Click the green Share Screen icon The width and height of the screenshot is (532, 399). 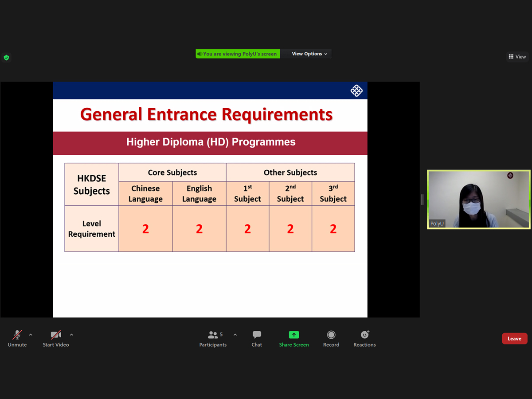coord(294,335)
